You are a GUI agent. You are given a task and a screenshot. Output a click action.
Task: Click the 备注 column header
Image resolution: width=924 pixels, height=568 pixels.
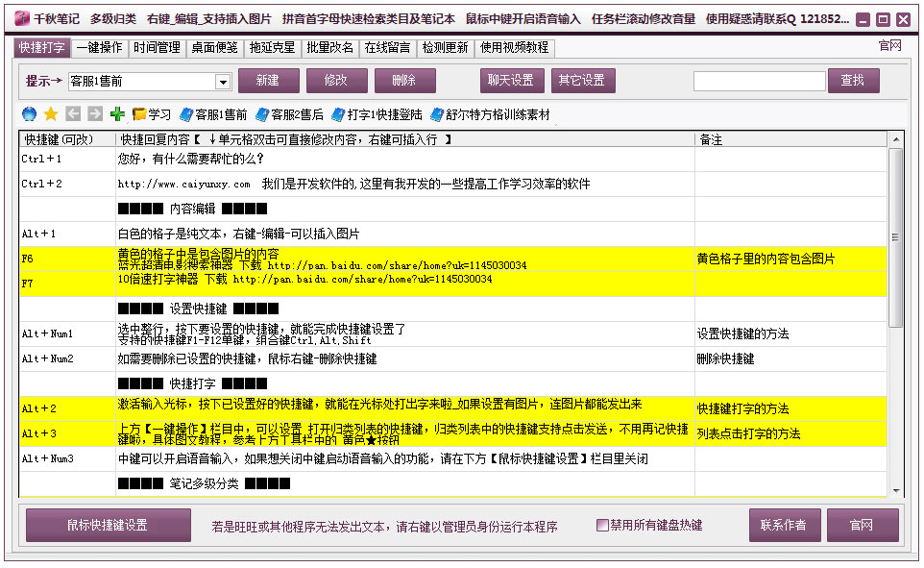pos(790,139)
